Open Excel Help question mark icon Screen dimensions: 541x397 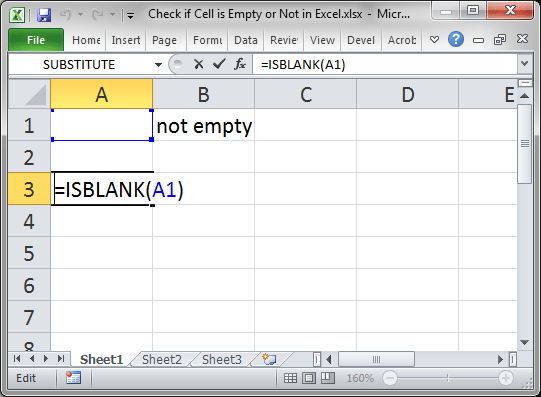pos(456,39)
